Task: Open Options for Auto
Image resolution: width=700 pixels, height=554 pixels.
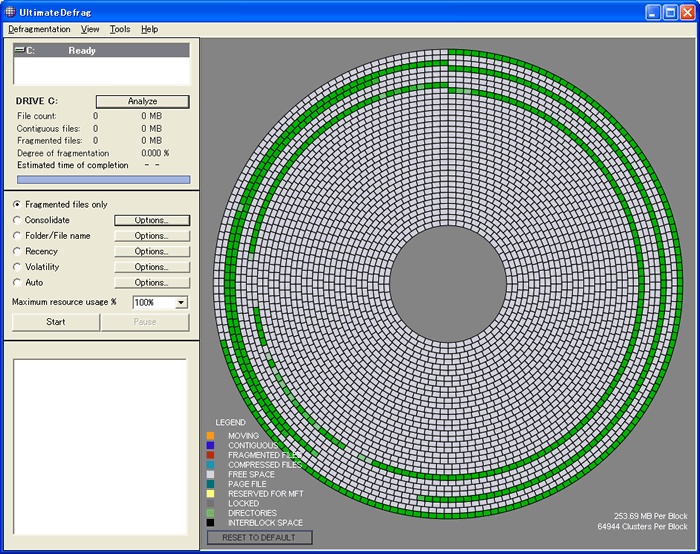Action: pos(152,283)
